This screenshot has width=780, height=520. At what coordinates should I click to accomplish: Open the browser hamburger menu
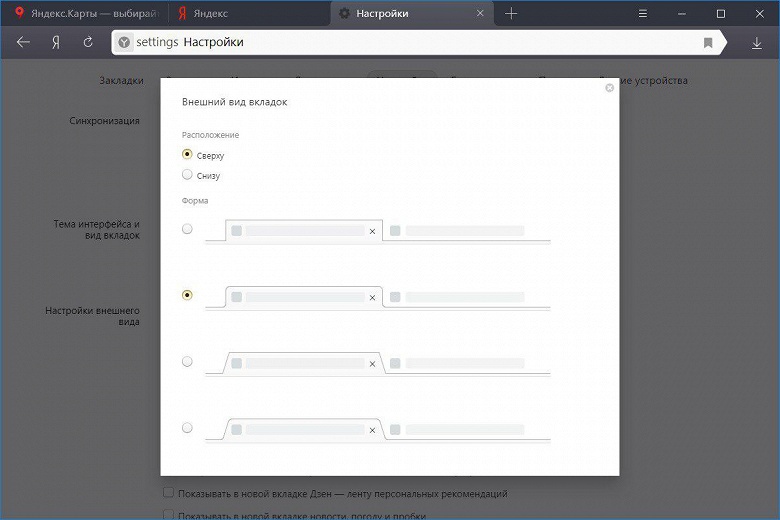click(643, 14)
